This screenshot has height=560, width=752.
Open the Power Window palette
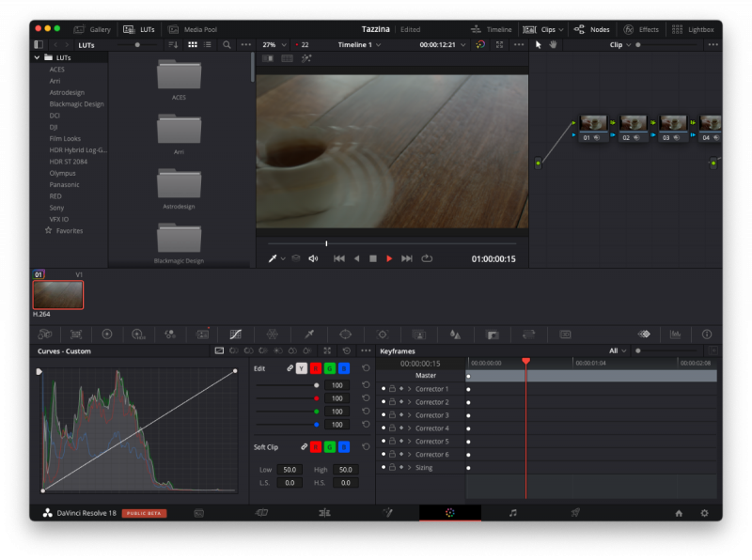click(345, 334)
